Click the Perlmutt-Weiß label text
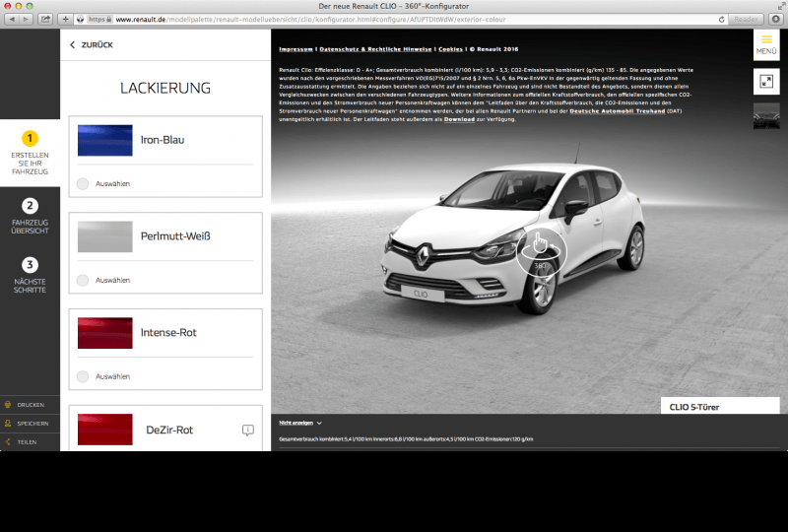The height and width of the screenshot is (532, 788). pos(175,235)
